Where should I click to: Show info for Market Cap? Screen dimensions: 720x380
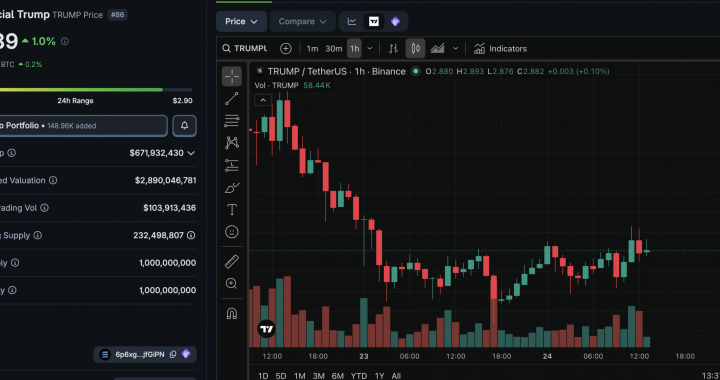pos(11,153)
